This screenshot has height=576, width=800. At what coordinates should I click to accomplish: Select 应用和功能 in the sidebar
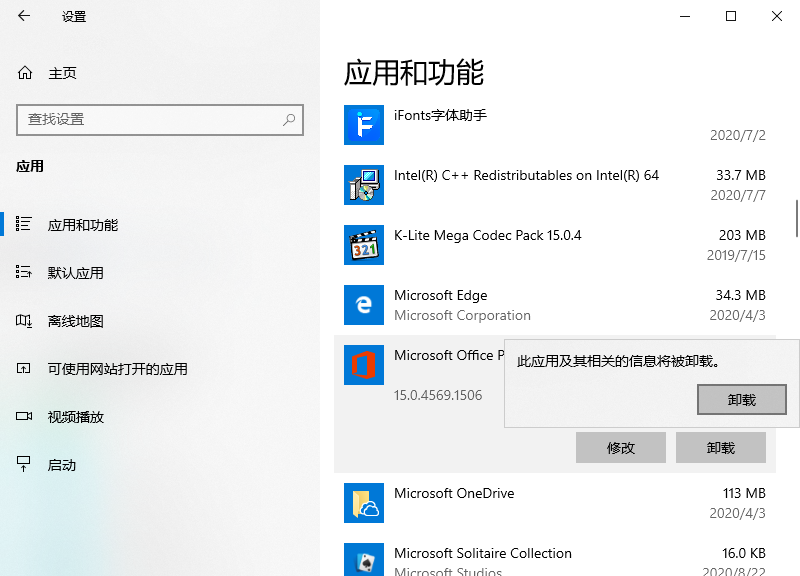point(82,225)
